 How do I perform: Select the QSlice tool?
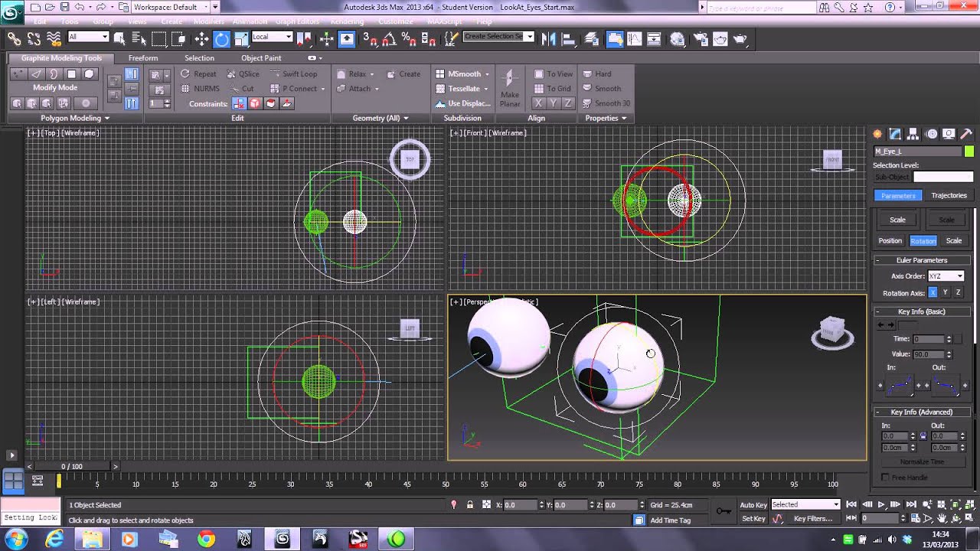(x=243, y=74)
